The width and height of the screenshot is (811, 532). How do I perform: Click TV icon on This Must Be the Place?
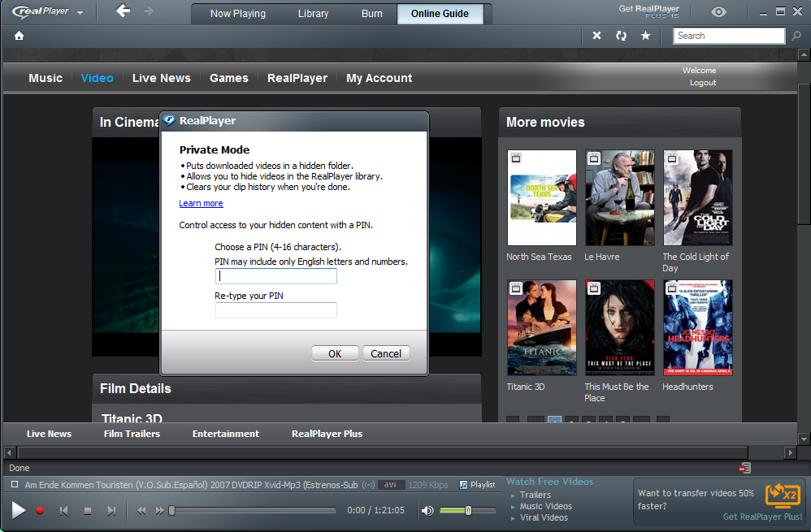pos(594,288)
